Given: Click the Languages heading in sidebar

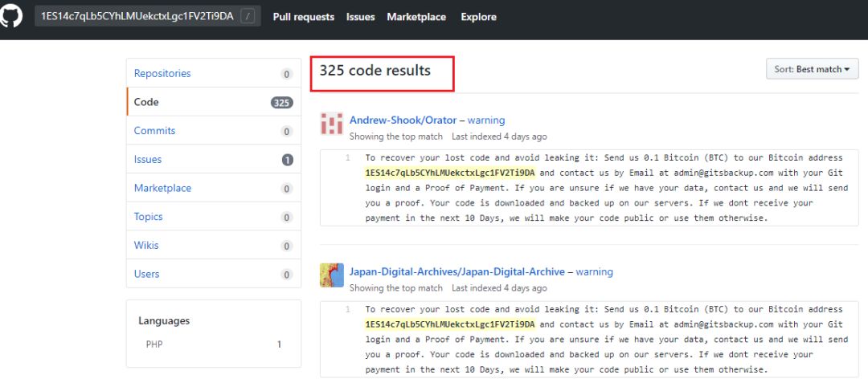Looking at the screenshot, I should 164,320.
